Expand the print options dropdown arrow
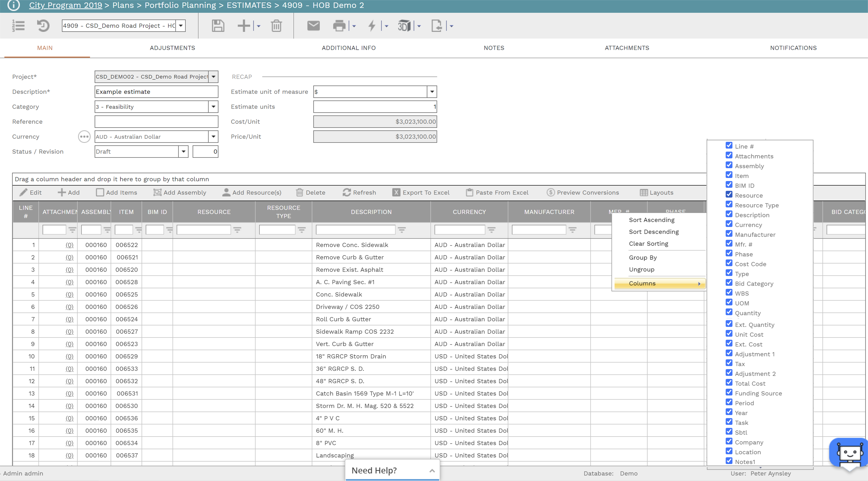Screen dimensions: 868x481 click(354, 26)
